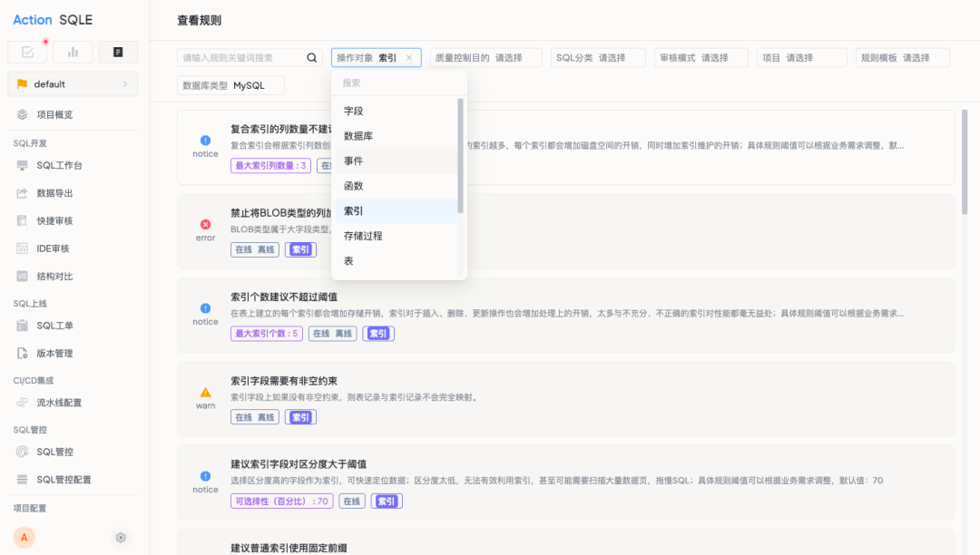Click the notice icon on 区分度 rule
The image size is (980, 555).
point(205,476)
